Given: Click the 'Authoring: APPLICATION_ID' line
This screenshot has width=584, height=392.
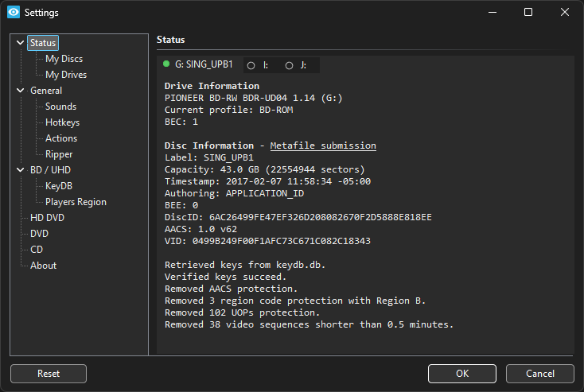Looking at the screenshot, I should pyautogui.click(x=234, y=193).
